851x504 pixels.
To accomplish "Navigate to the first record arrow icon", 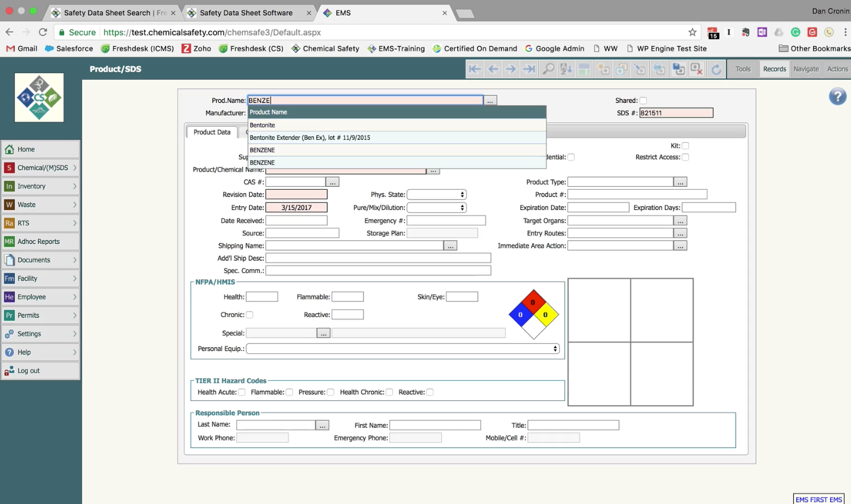I will pyautogui.click(x=475, y=69).
